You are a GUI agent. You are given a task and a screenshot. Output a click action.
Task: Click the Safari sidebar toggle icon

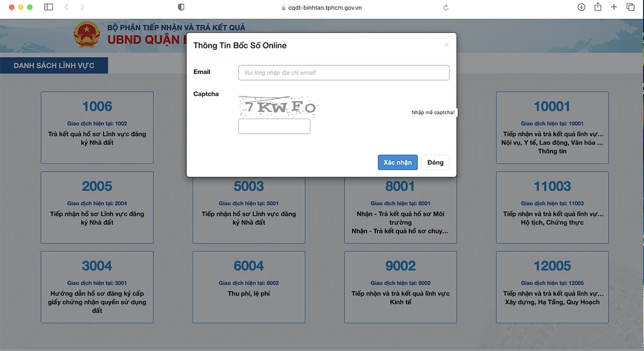click(x=48, y=7)
